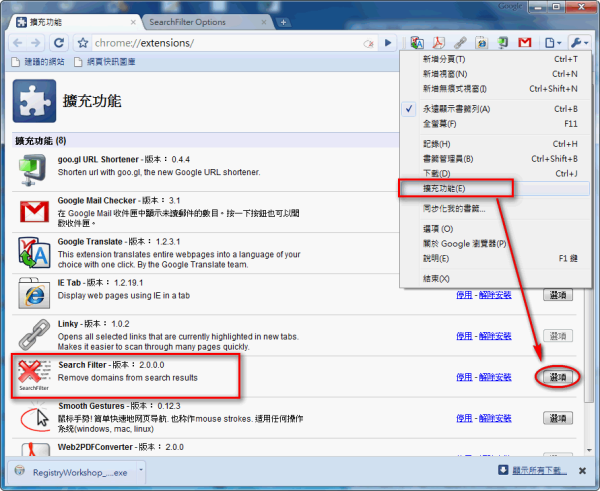Click the blocked popup icon in address bar

click(368, 44)
